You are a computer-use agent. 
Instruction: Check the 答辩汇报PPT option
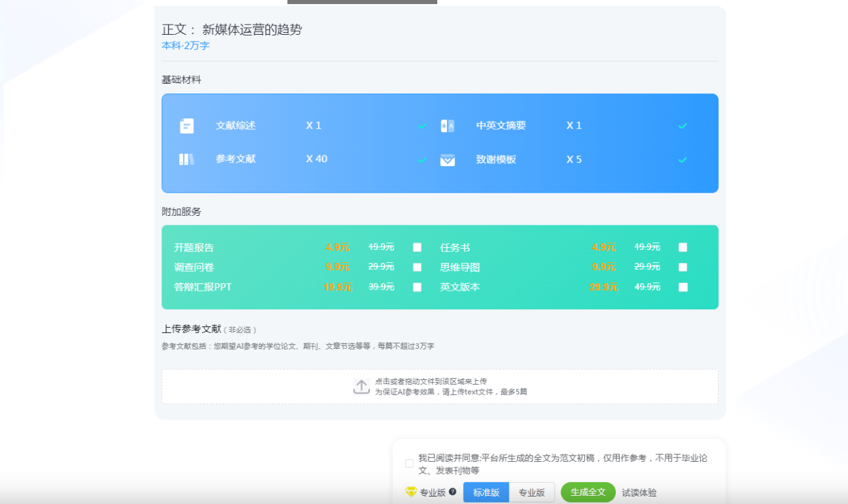pos(417,287)
